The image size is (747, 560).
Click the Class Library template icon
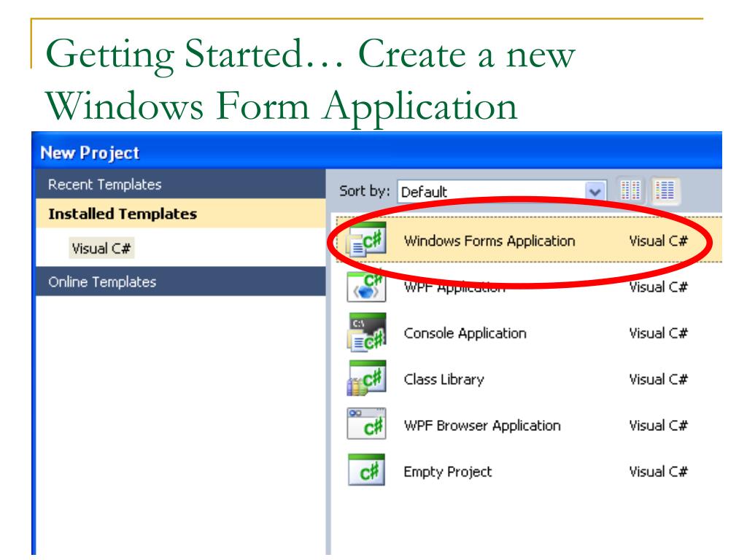click(366, 378)
